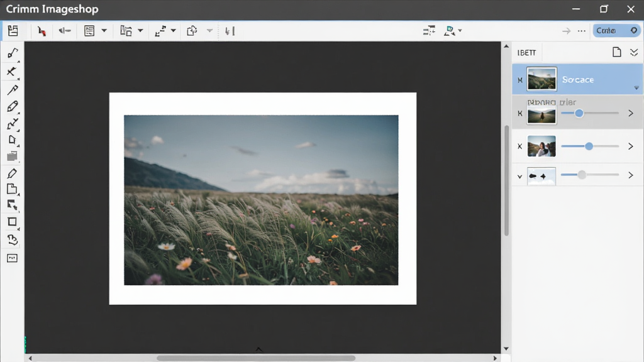Open the IBETT panel tab
Image resolution: width=644 pixels, height=362 pixels.
click(x=526, y=53)
